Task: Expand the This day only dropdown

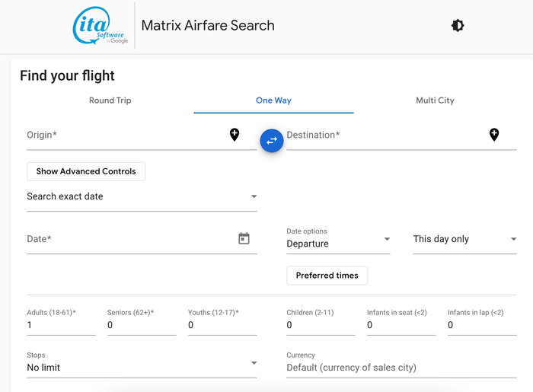Action: (464, 240)
